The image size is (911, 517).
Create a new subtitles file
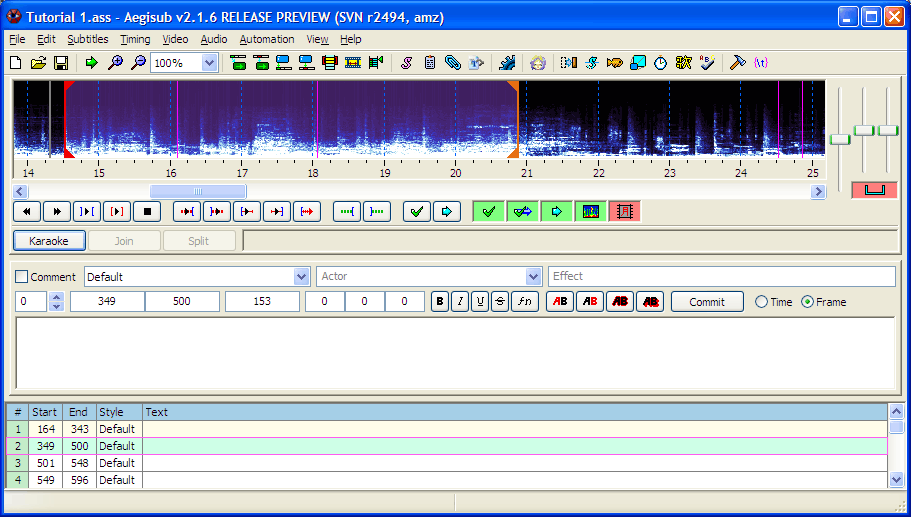[x=16, y=63]
